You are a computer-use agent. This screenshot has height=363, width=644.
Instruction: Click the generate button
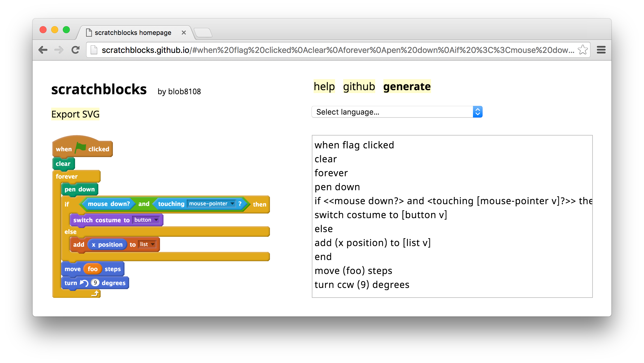tap(407, 86)
